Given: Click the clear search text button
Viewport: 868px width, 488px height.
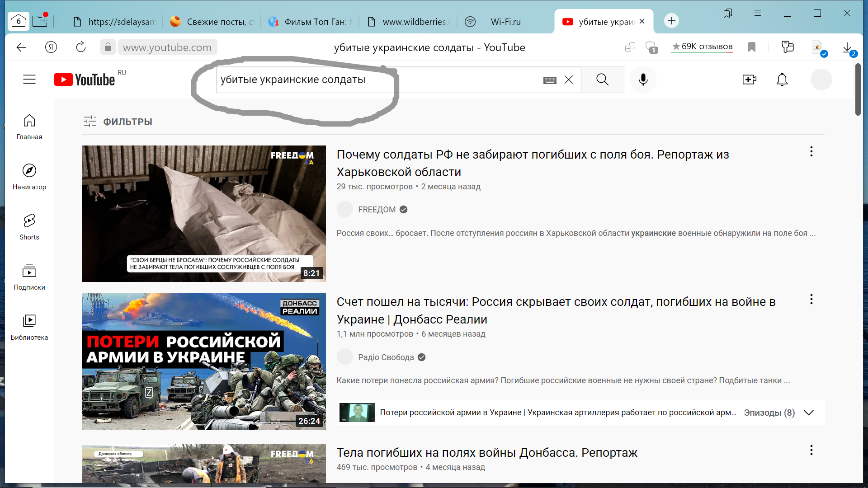Looking at the screenshot, I should click(569, 79).
